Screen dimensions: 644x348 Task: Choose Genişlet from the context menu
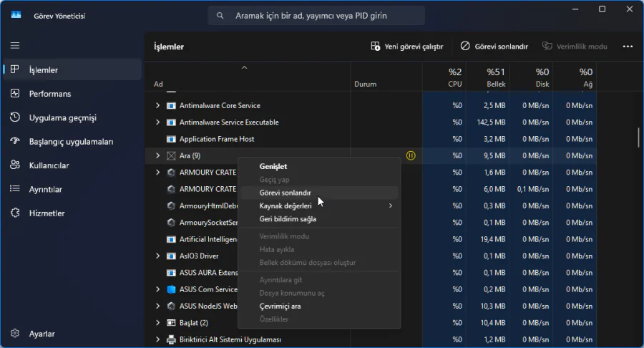[319, 166]
